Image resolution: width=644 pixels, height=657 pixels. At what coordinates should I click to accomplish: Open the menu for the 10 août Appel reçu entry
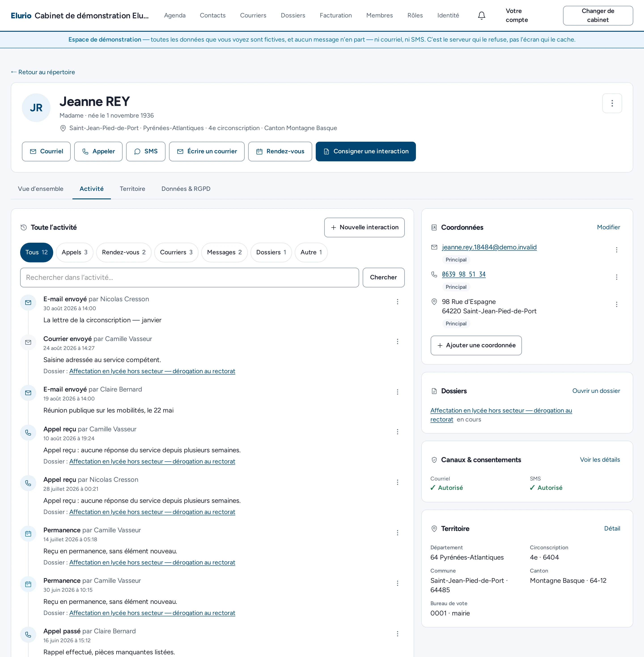(x=397, y=432)
